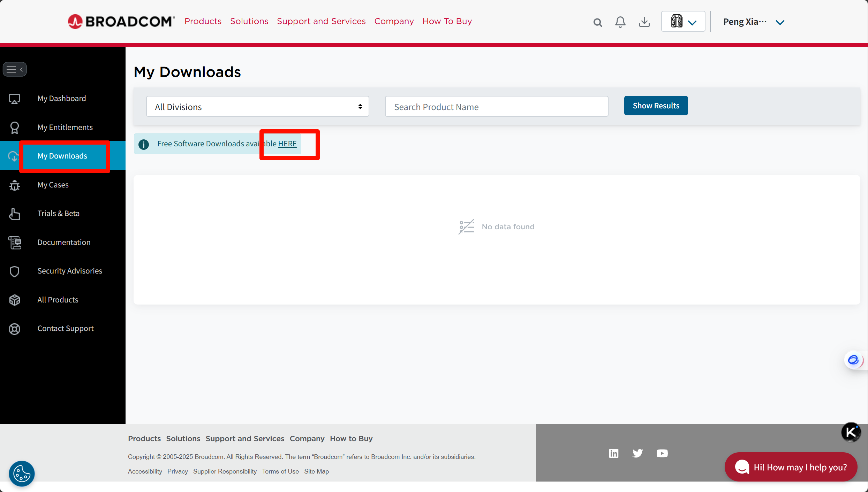
Task: Go to My Entitlements in sidebar
Action: [x=65, y=127]
